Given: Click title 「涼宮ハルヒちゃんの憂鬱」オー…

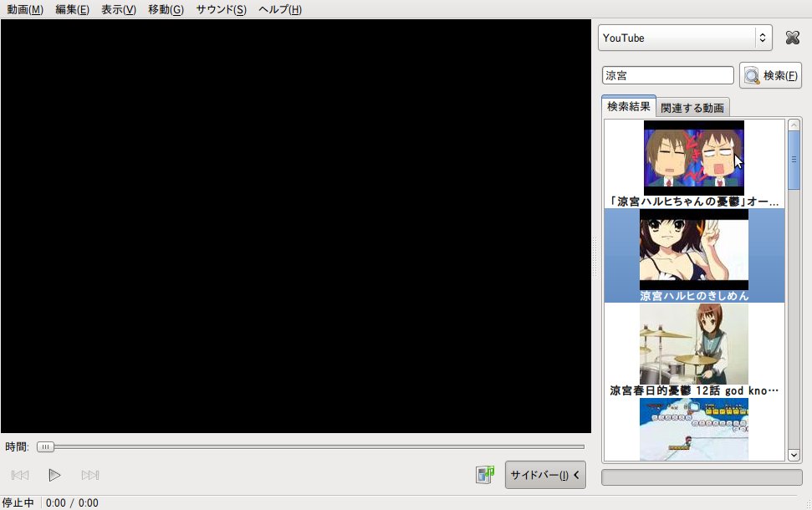Looking at the screenshot, I should pos(694,201).
